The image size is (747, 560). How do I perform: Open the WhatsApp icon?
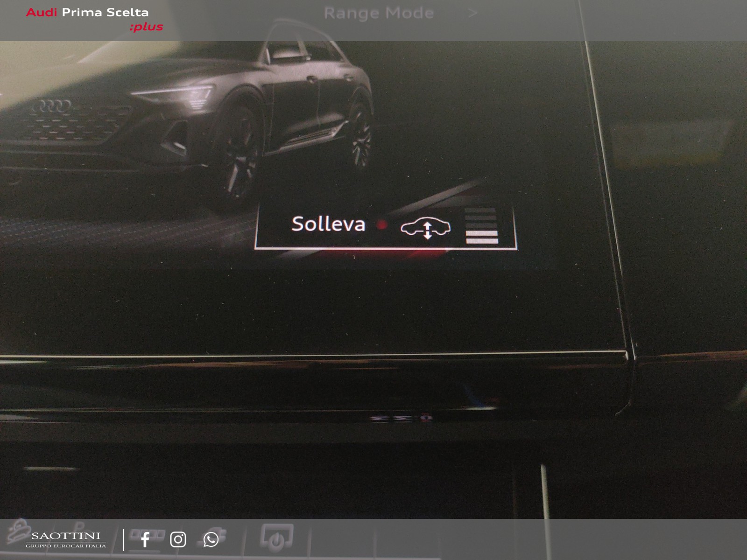tap(211, 539)
